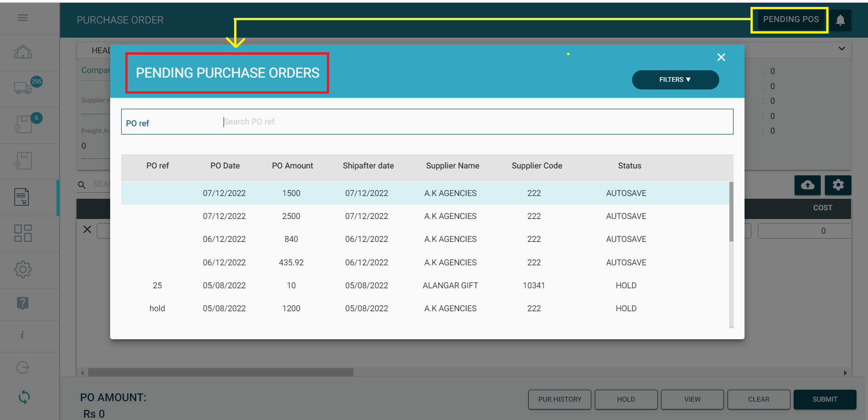868x420 pixels.
Task: Open the settings gear in sidebar
Action: [x=22, y=269]
